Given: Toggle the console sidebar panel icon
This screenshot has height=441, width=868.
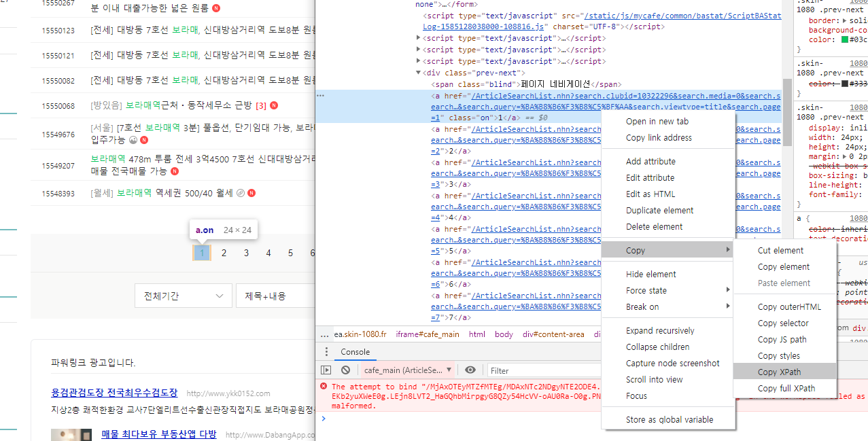Looking at the screenshot, I should [x=326, y=370].
